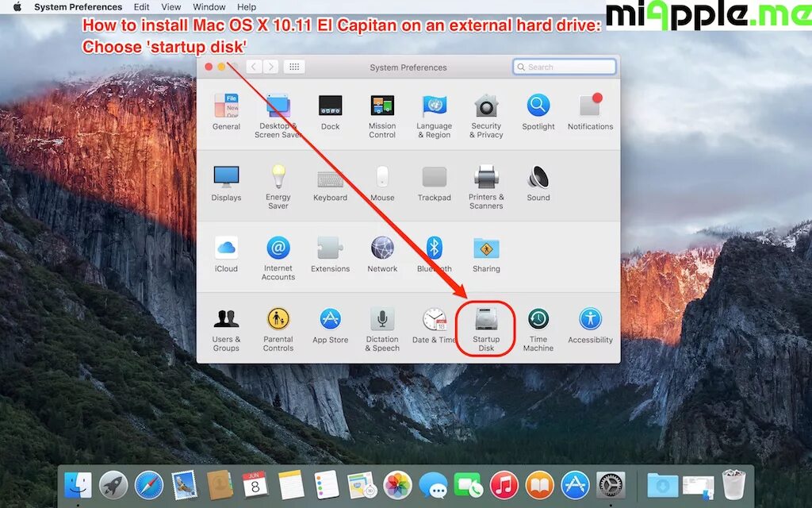Viewport: 812px width, 508px height.
Task: Launch Finder from the Dock
Action: coord(78,486)
